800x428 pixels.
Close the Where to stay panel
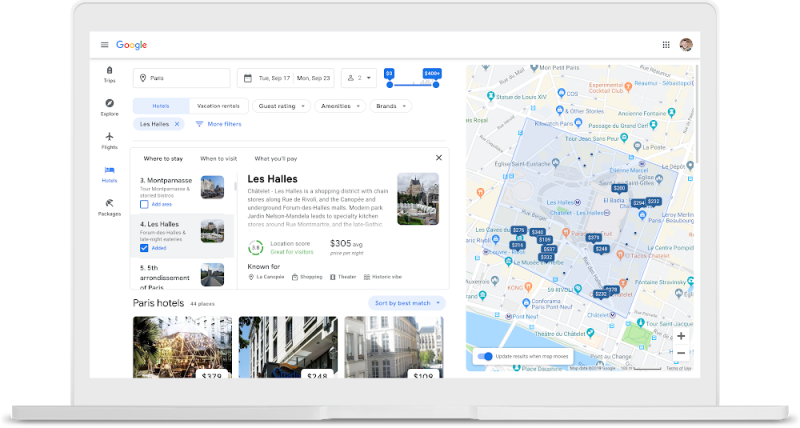point(438,158)
